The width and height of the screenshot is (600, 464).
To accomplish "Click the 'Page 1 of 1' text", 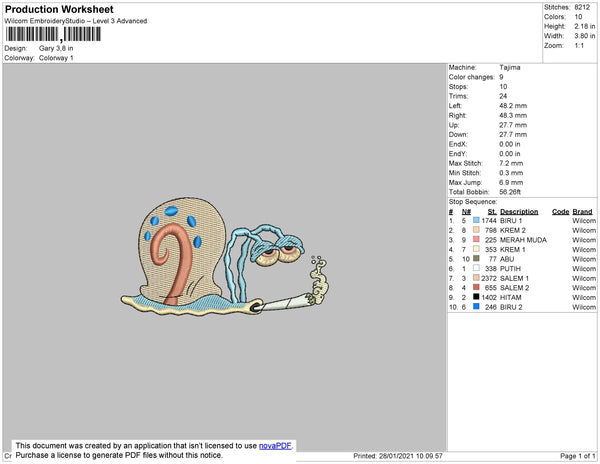I will tap(578, 456).
